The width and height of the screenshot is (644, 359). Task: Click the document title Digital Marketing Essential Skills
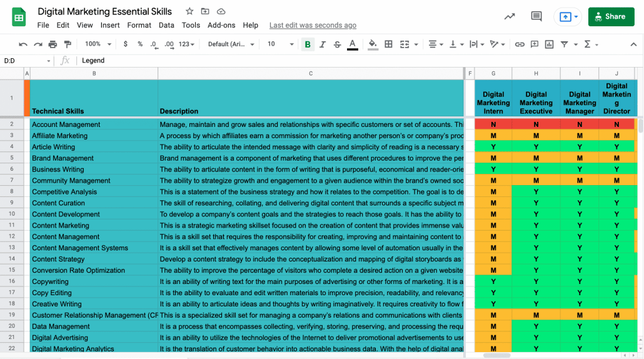[105, 11]
